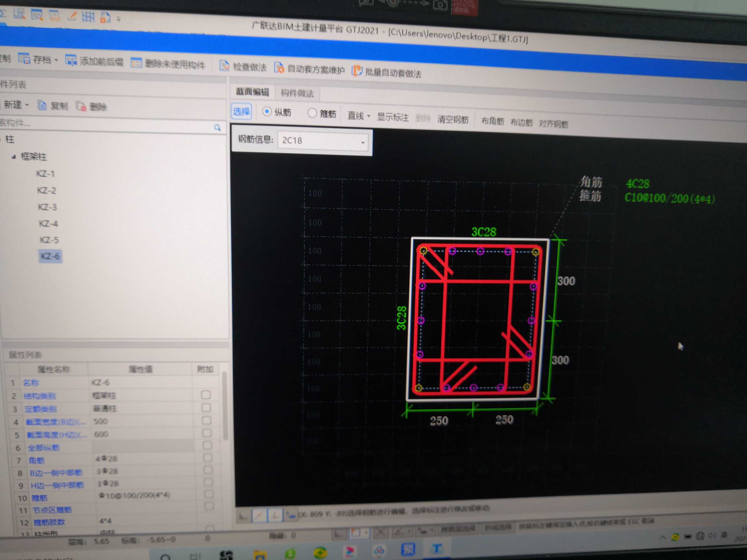Click the 复制 copy icon in component list

42,106
